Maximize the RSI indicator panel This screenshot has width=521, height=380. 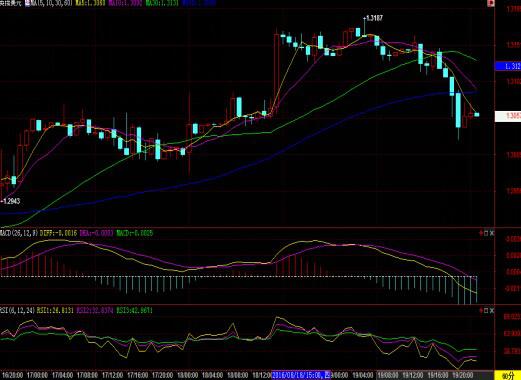(486, 311)
